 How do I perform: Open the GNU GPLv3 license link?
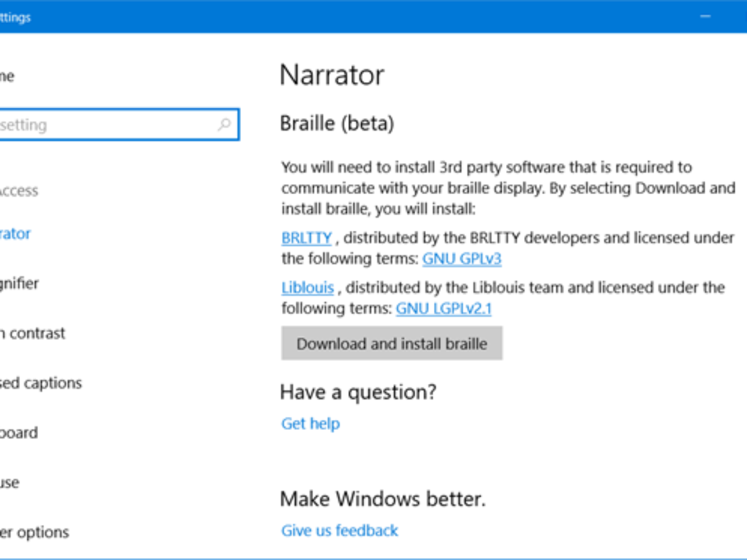point(462,259)
